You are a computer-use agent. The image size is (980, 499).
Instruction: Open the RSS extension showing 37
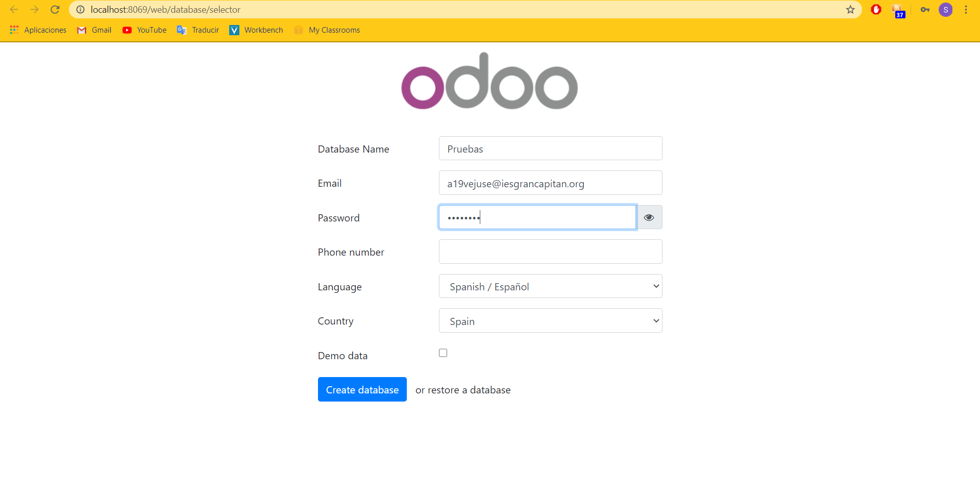tap(898, 11)
